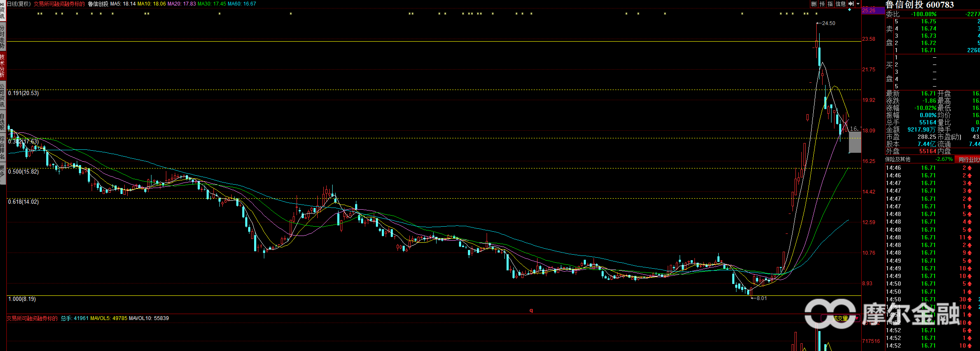
Task: Click the 保险及其他 sector label
Action: click(898, 159)
